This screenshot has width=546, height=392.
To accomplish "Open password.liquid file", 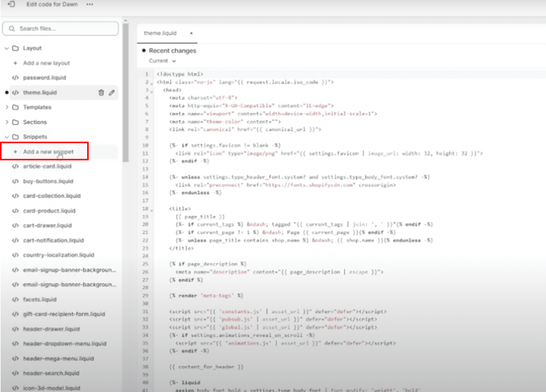I will click(45, 78).
